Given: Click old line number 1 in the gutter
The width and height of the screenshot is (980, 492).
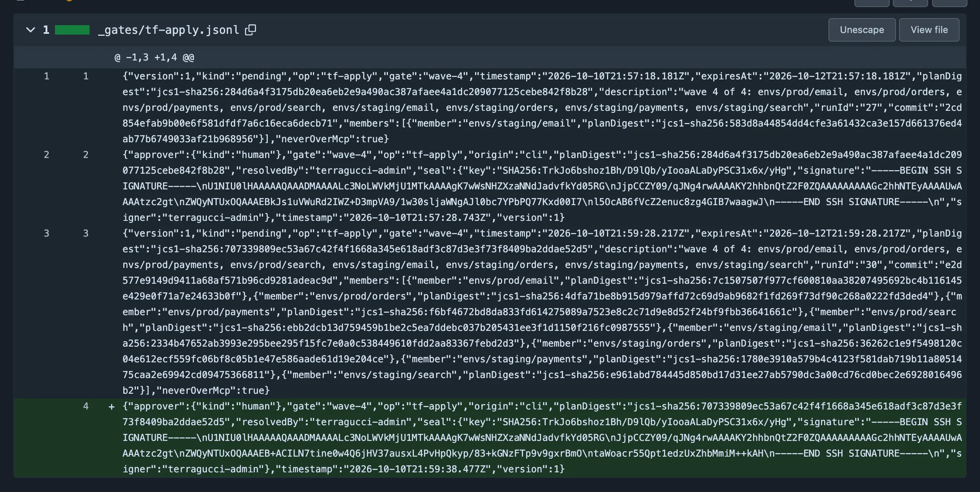Looking at the screenshot, I should click(x=46, y=76).
